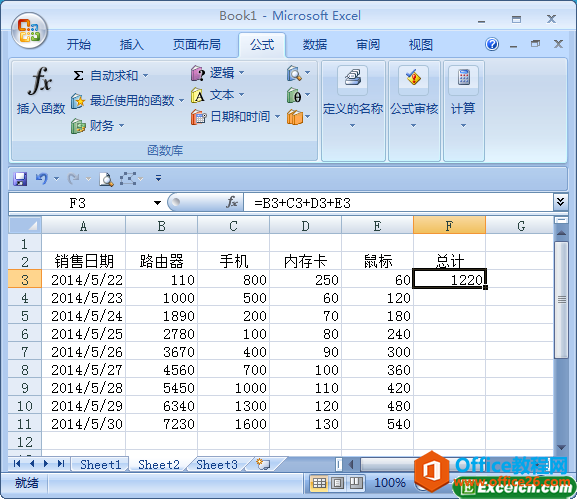
Task: Click the fx button beside formula bar
Action: [232, 202]
